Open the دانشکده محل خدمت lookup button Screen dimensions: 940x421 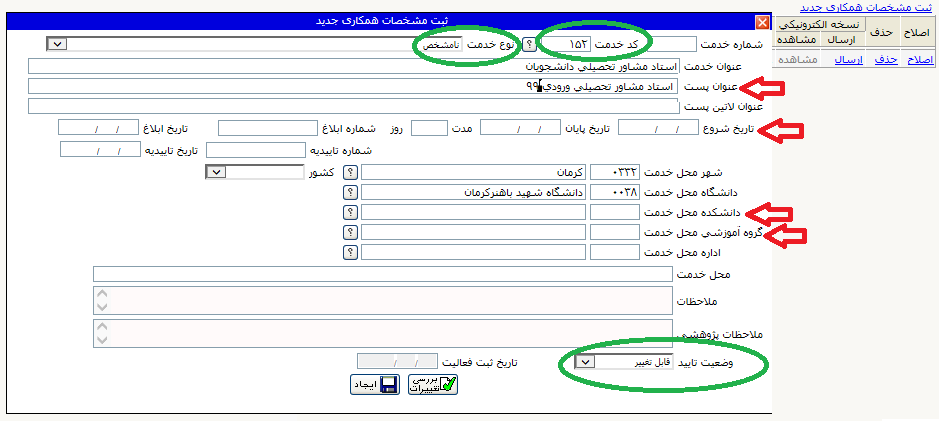click(x=350, y=212)
